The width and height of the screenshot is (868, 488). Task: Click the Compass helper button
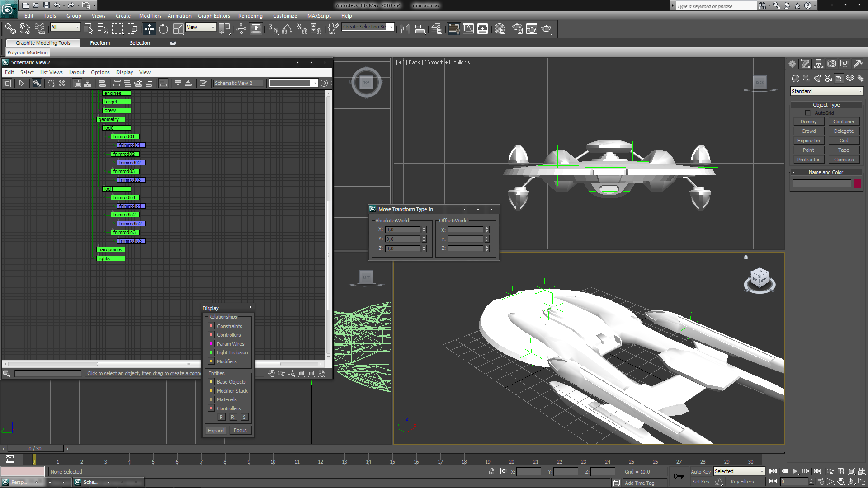pos(844,160)
